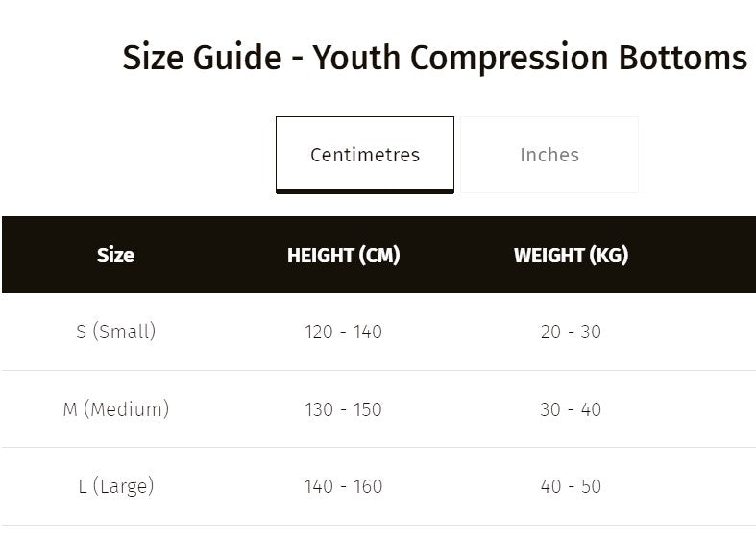Click the 20 - 30 weight value
This screenshot has height=542, width=756.
point(571,332)
